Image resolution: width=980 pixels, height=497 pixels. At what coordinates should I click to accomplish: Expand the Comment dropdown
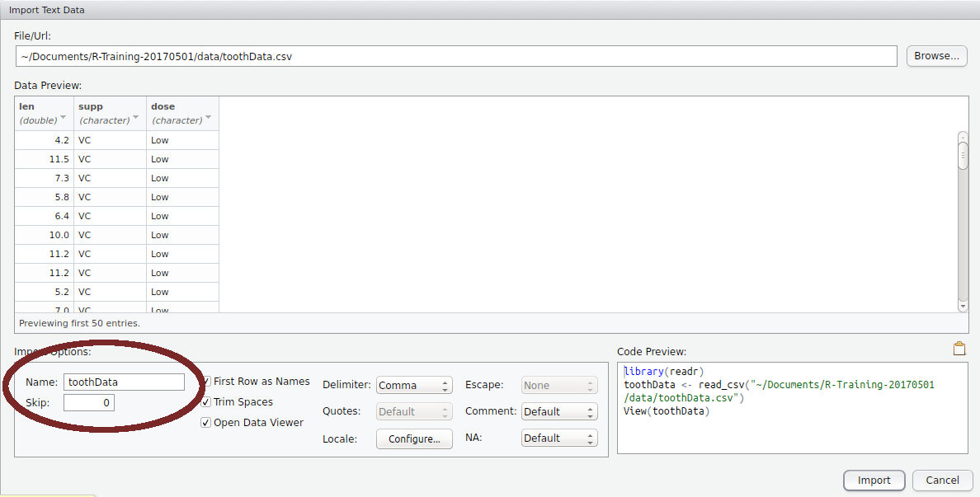point(559,412)
